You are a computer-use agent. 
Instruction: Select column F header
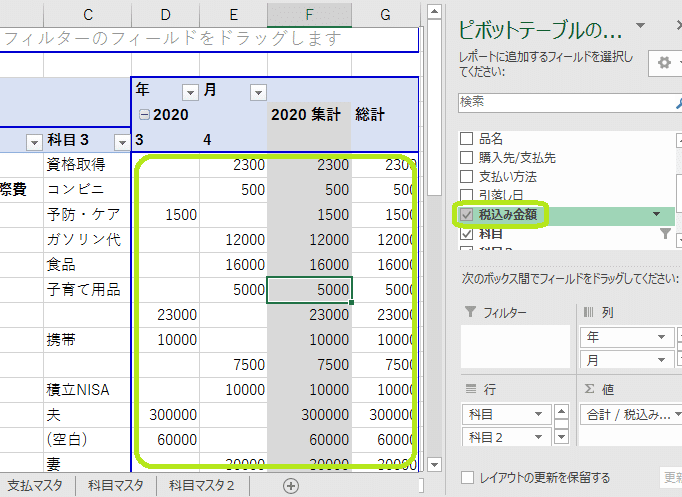(309, 15)
